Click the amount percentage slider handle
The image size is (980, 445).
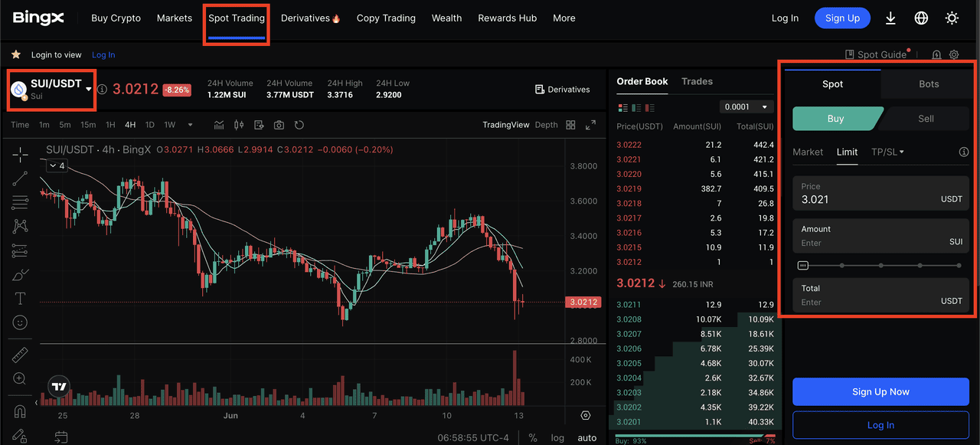[x=802, y=266]
